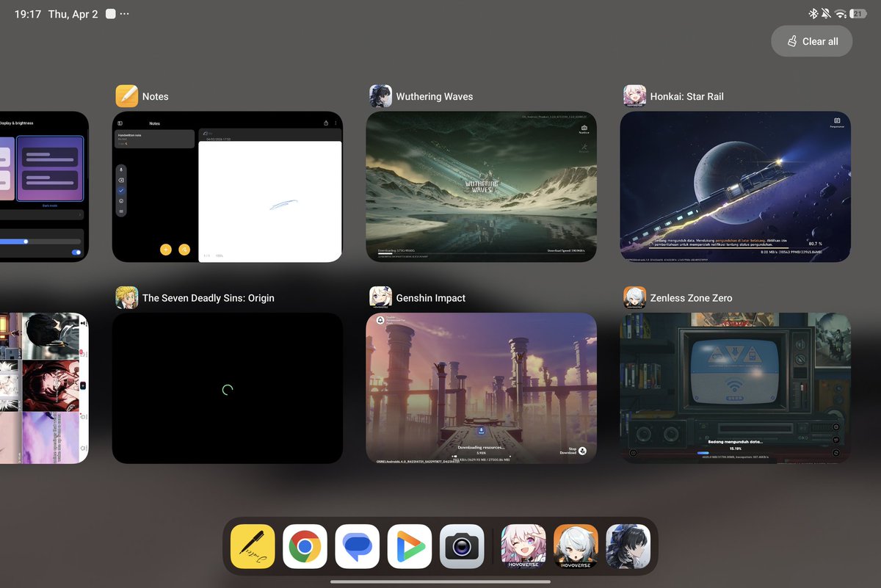This screenshot has width=881, height=588.
Task: Tap the 19:17 clock in status bar
Action: [28, 14]
